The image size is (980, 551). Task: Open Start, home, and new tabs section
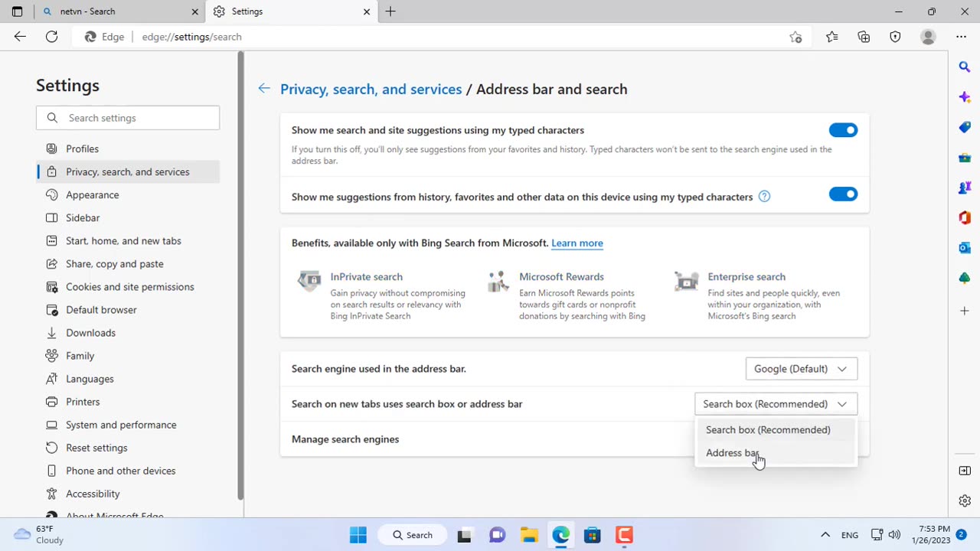coord(128,240)
